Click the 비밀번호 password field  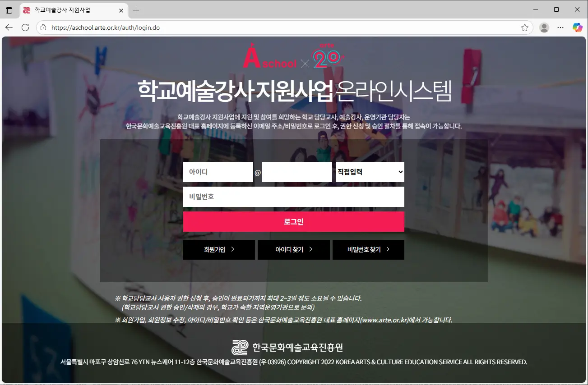[x=294, y=197]
